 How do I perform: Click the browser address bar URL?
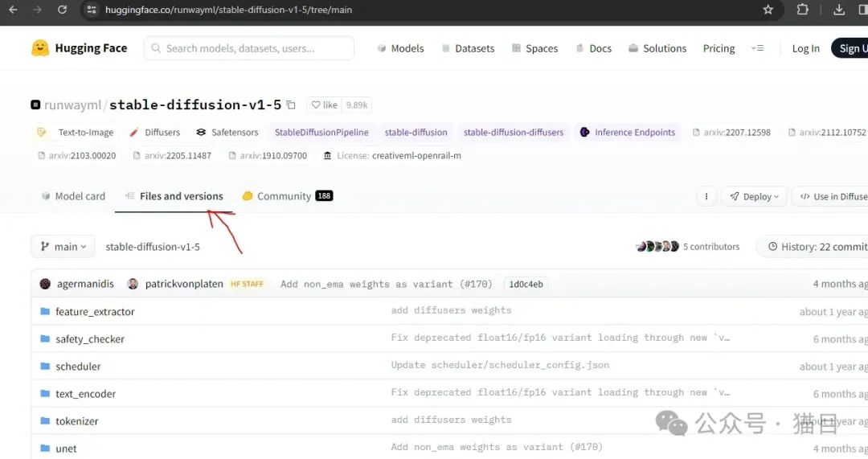point(228,10)
